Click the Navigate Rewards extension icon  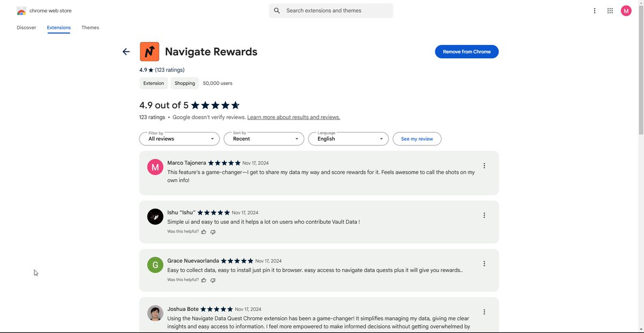tap(149, 51)
